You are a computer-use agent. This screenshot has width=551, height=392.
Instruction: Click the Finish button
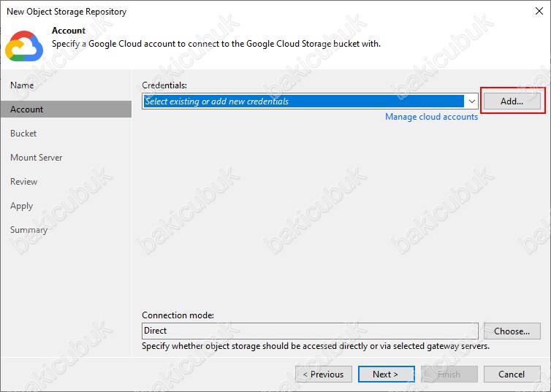coord(449,374)
